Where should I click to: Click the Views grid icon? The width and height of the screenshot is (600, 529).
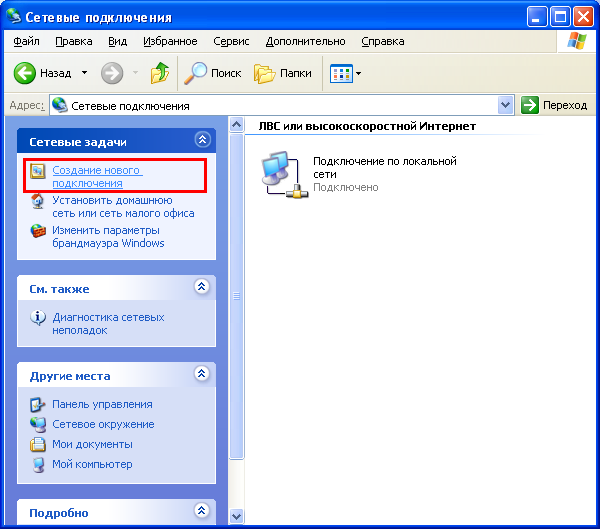(x=341, y=73)
